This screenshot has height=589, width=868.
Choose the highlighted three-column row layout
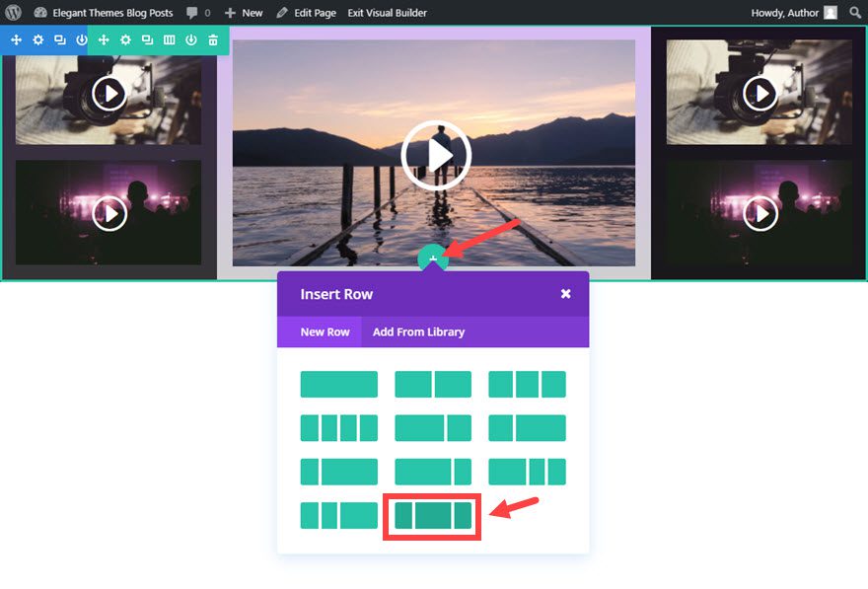pos(431,515)
